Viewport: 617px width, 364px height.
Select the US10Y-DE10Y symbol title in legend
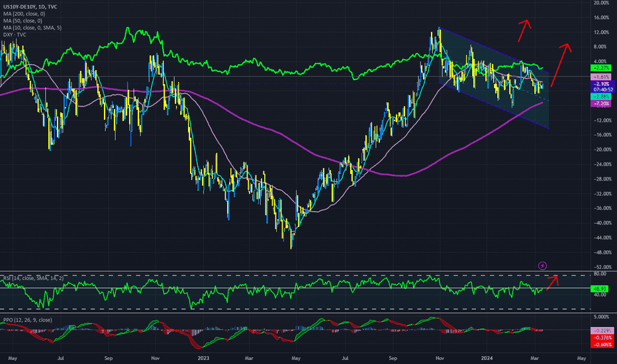(x=30, y=7)
